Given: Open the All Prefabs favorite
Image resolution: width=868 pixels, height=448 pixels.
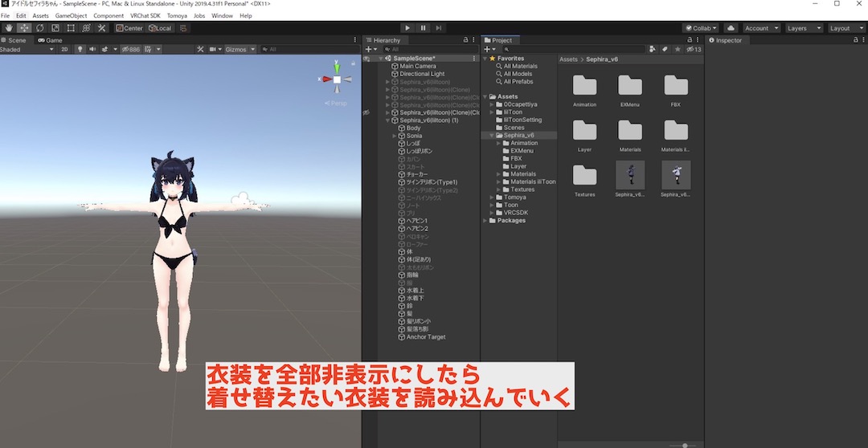Looking at the screenshot, I should tap(518, 81).
